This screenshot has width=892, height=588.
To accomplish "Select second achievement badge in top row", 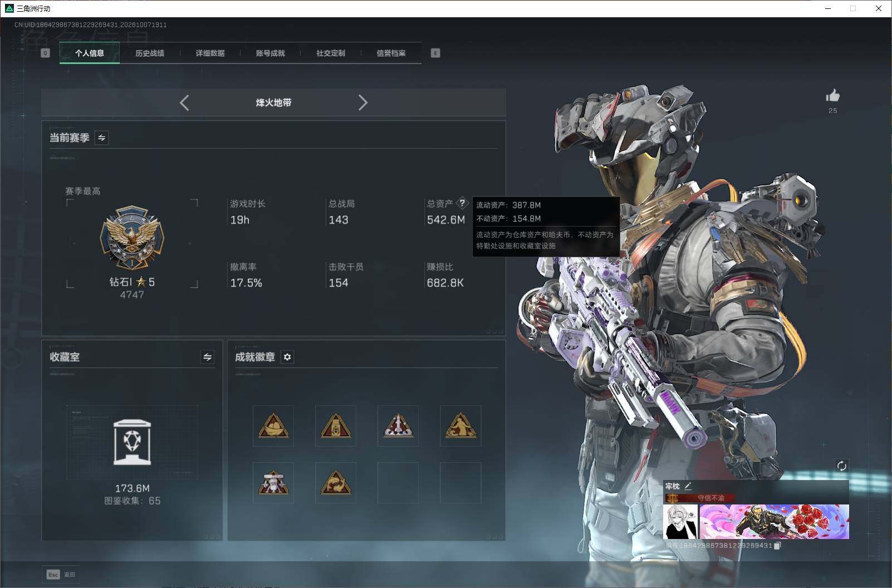I will point(336,426).
